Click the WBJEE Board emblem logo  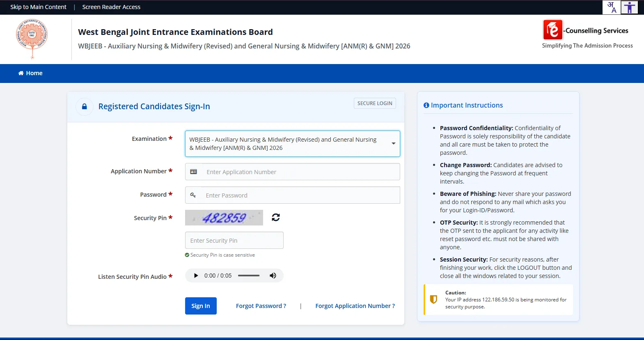pos(32,39)
